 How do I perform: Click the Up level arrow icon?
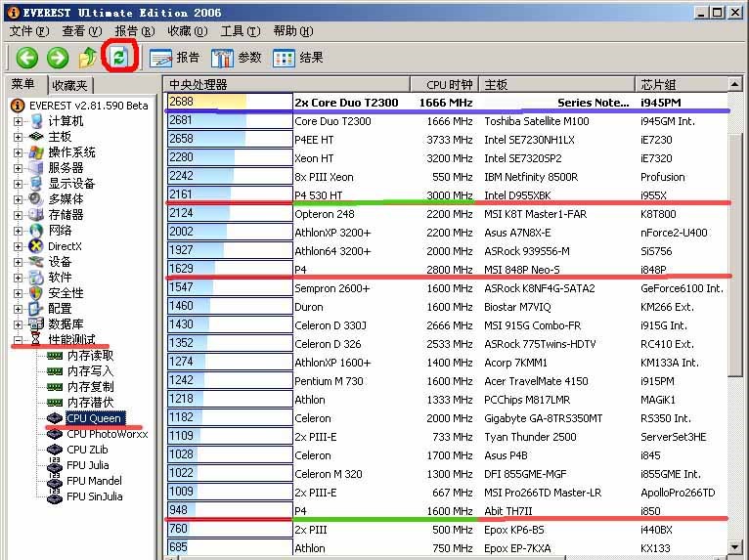(x=88, y=58)
